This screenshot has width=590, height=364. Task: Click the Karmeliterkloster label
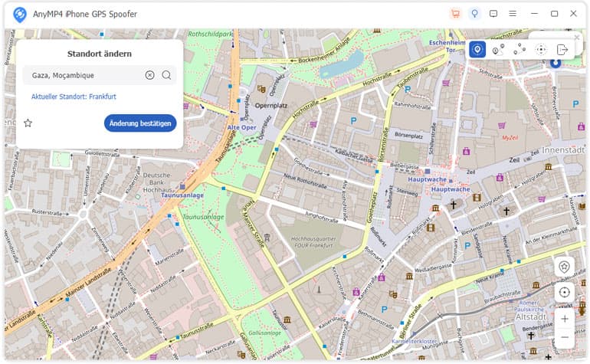[414, 341]
